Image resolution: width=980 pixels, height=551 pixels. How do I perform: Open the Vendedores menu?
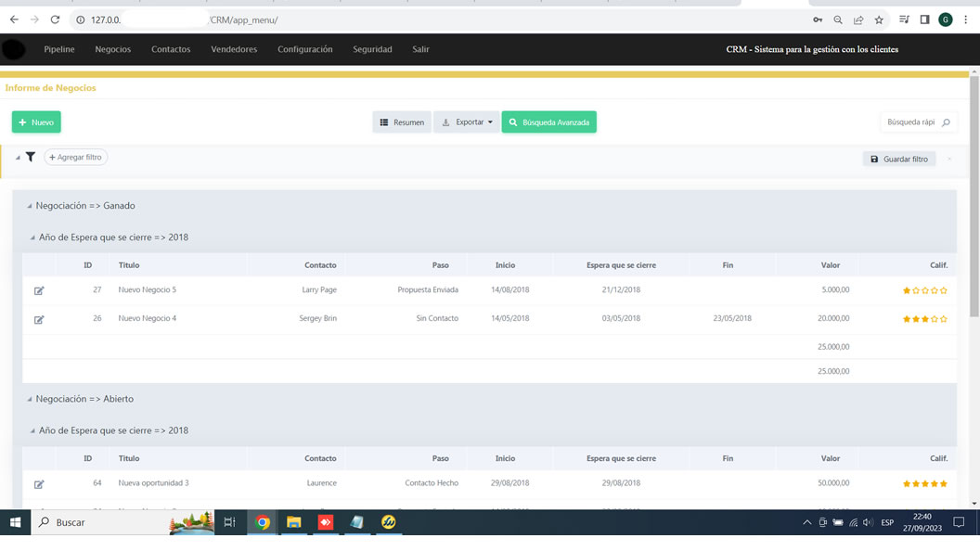coord(234,49)
